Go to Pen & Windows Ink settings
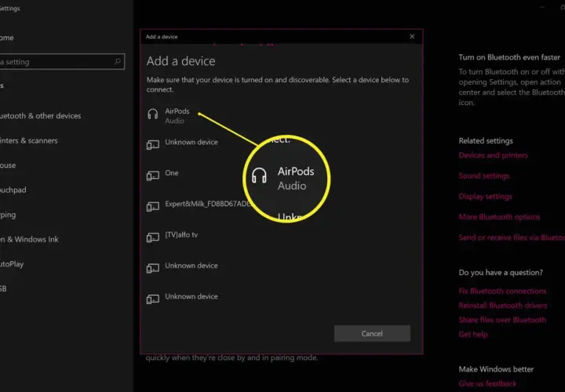 click(x=29, y=239)
